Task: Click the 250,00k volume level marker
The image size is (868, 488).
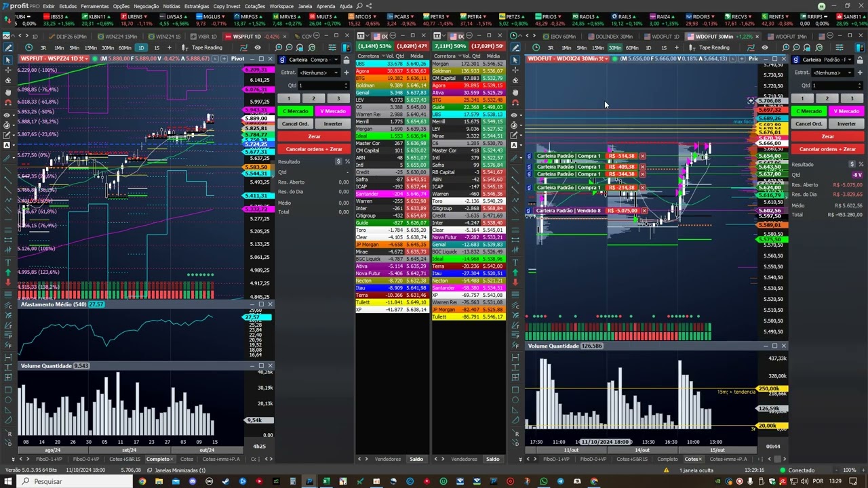Action: (x=772, y=389)
